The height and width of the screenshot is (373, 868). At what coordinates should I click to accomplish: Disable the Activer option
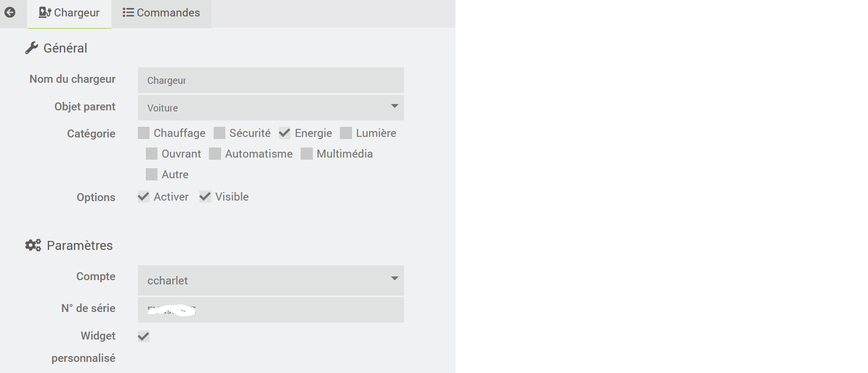144,197
